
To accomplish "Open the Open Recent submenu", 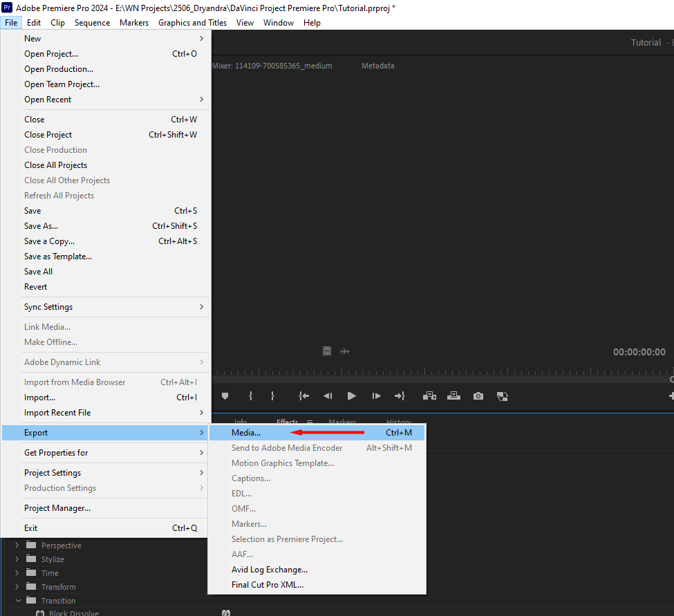I will [105, 100].
